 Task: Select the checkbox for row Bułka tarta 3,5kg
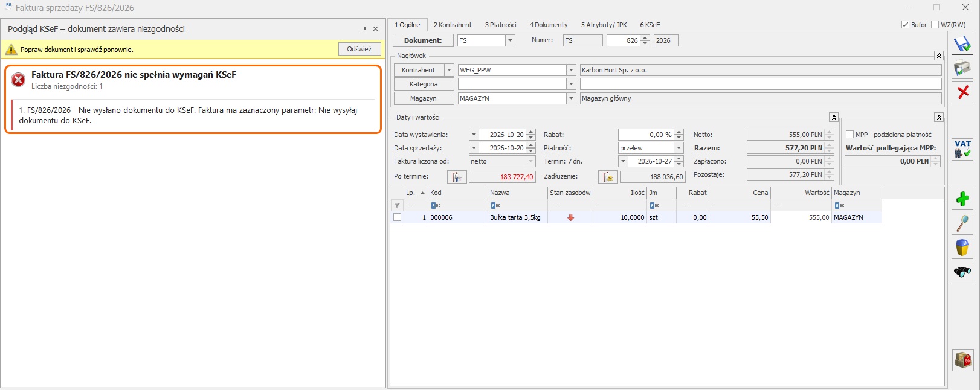pos(397,217)
